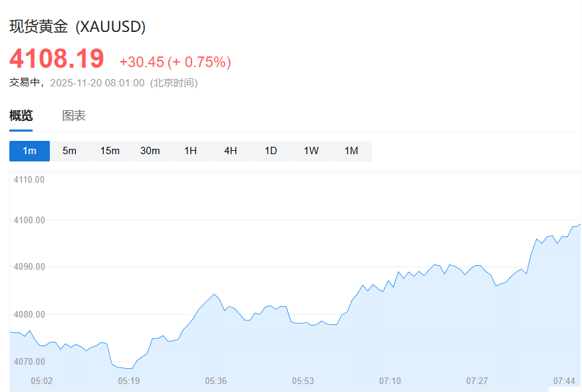Switch to the 概览 overview tab

coord(21,116)
